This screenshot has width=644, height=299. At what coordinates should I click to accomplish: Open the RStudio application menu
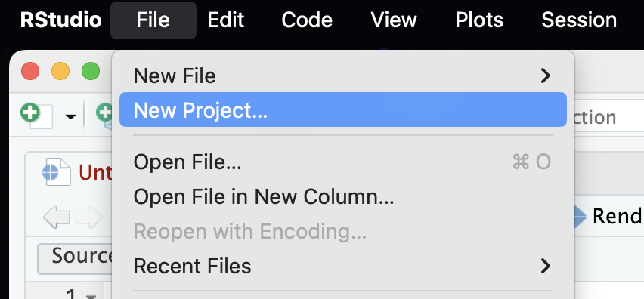[x=60, y=20]
